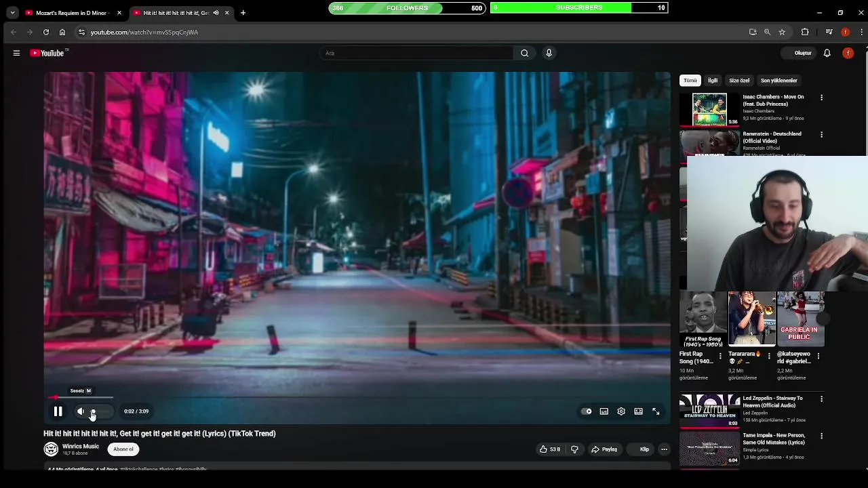
Task: Switch to theater mode view
Action: click(638, 411)
